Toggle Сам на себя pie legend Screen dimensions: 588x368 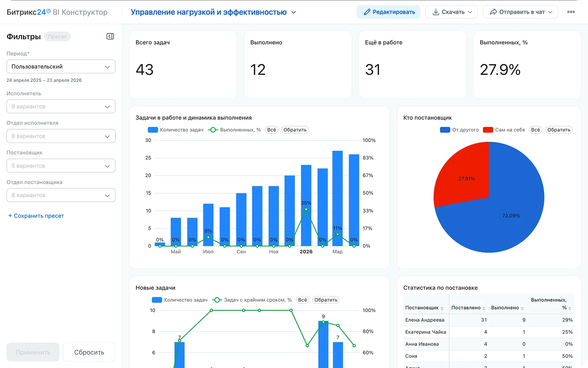pyautogui.click(x=504, y=130)
